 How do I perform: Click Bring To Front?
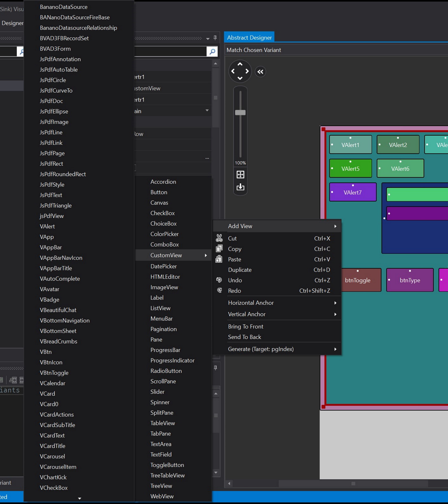click(246, 326)
